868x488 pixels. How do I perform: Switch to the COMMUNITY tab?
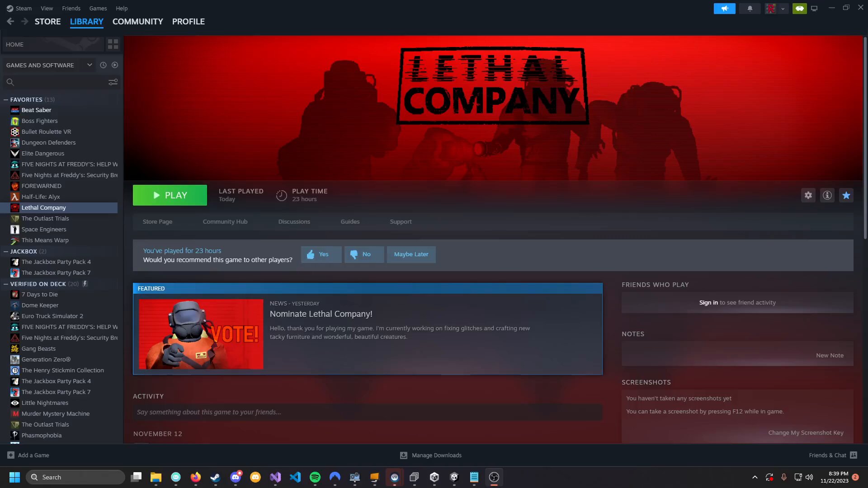point(137,21)
